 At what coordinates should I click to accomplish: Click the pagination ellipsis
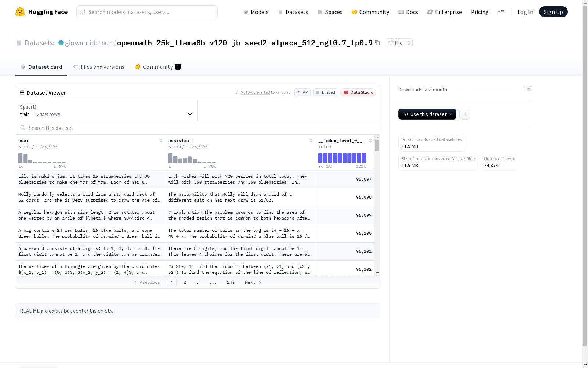[x=213, y=282]
